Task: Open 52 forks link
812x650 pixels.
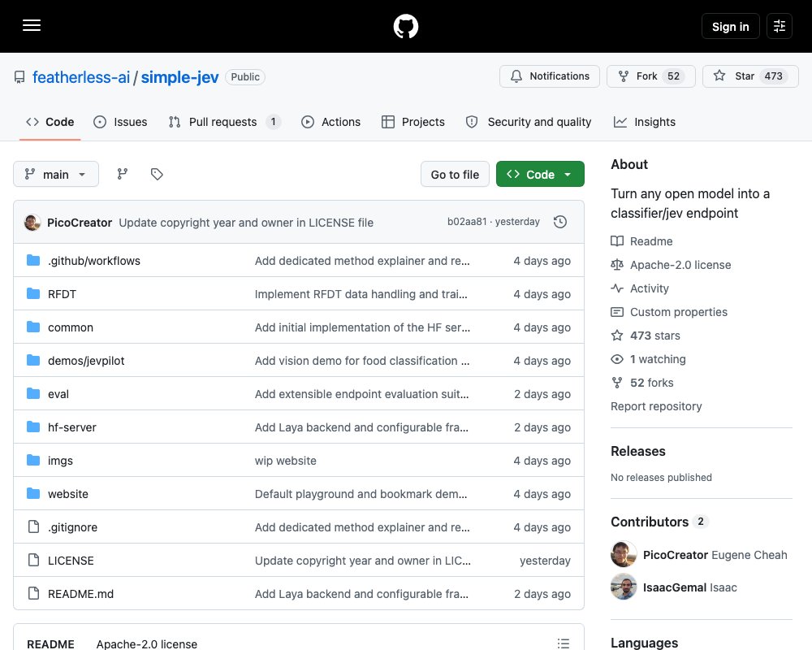Action: 642,383
